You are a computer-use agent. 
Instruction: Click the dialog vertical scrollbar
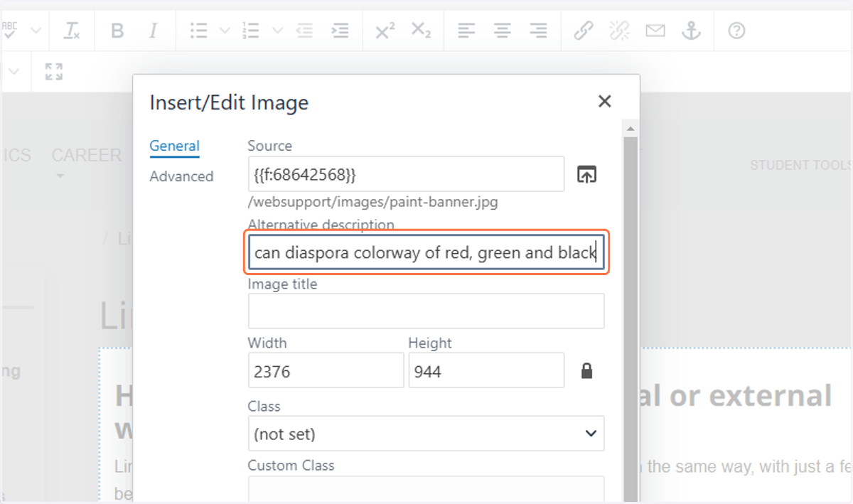pyautogui.click(x=631, y=320)
